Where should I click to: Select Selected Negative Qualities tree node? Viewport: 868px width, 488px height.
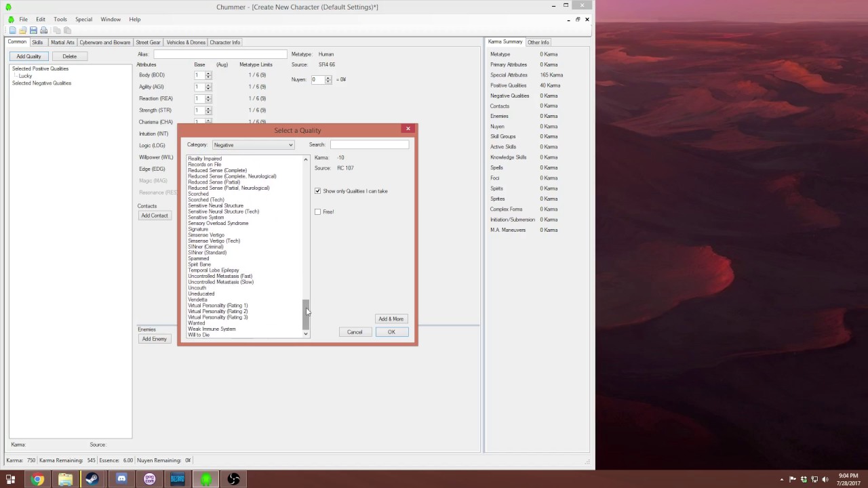pyautogui.click(x=41, y=83)
